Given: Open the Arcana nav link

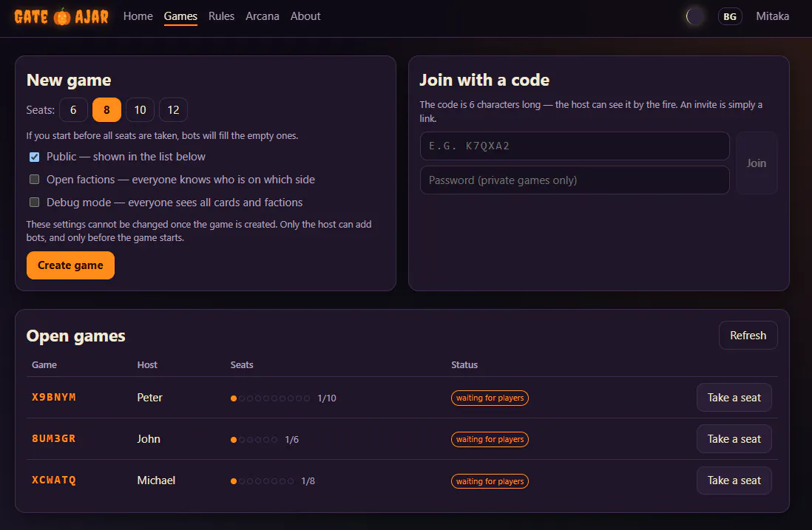Looking at the screenshot, I should click(262, 16).
